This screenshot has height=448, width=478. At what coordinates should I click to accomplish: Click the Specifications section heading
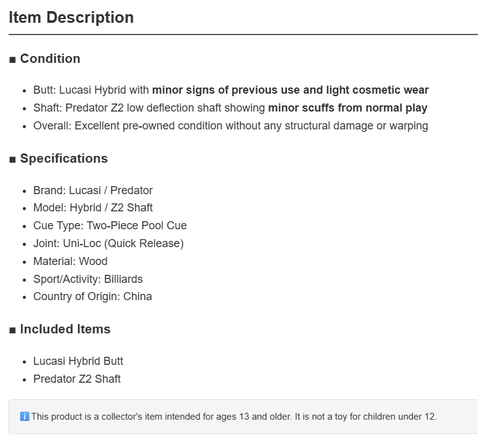coord(64,158)
